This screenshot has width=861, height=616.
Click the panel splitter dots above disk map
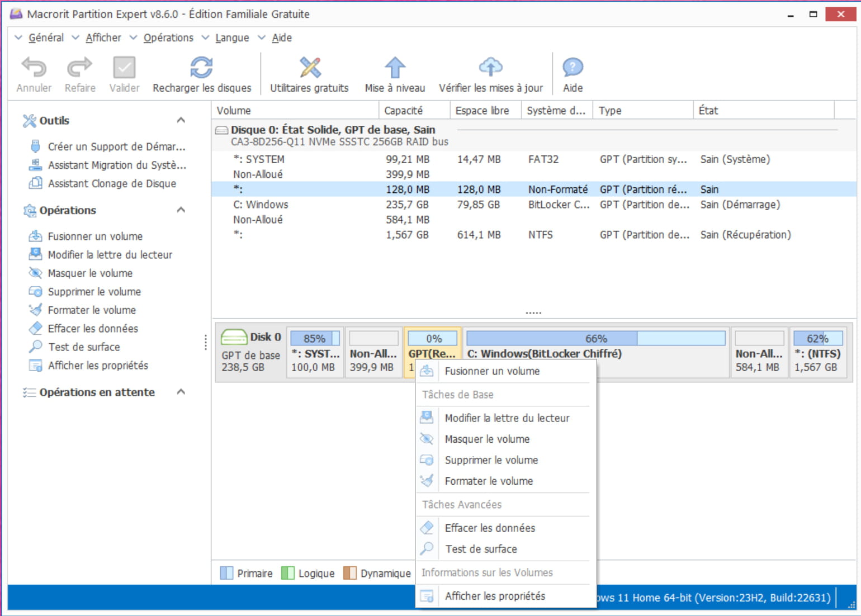point(533,313)
